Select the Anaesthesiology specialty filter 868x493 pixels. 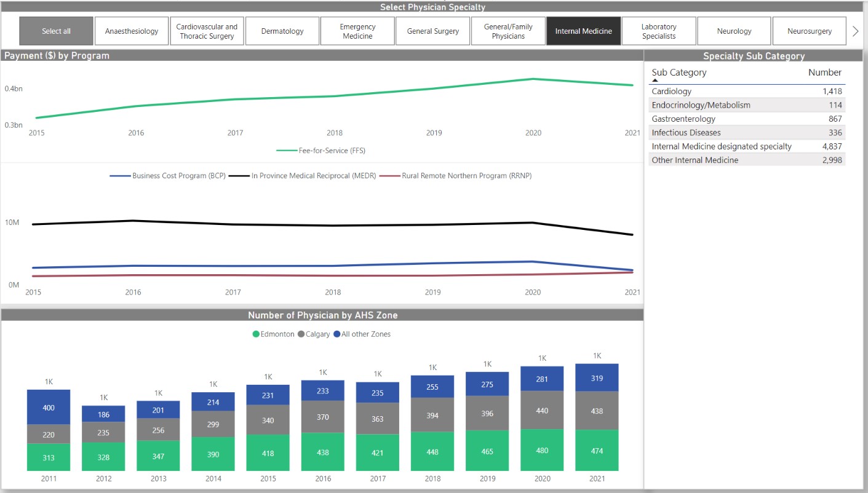(x=131, y=30)
